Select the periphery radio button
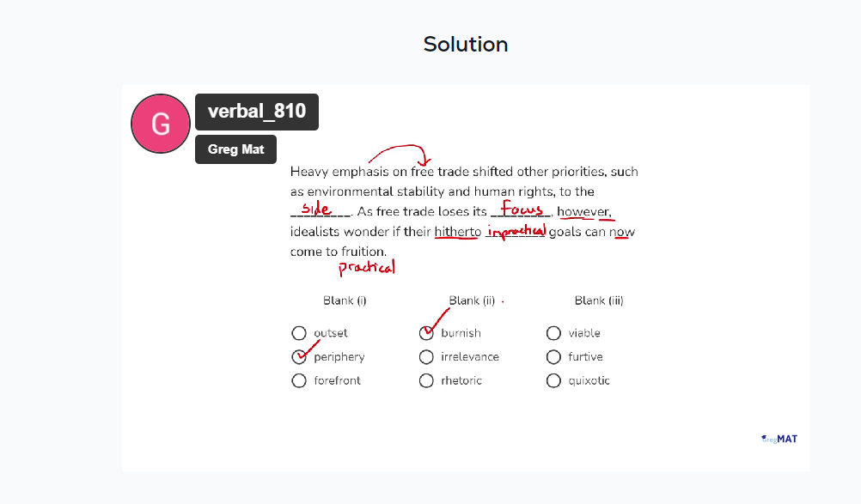Screen dimensions: 861x504 click(299, 356)
